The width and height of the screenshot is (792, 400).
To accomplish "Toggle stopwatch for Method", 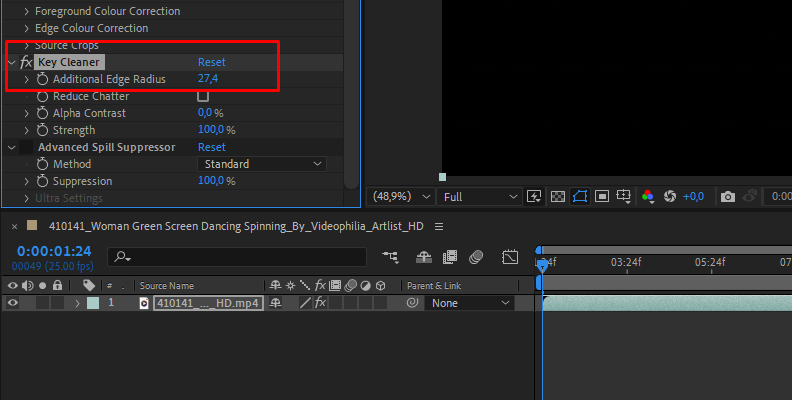I will [x=42, y=164].
